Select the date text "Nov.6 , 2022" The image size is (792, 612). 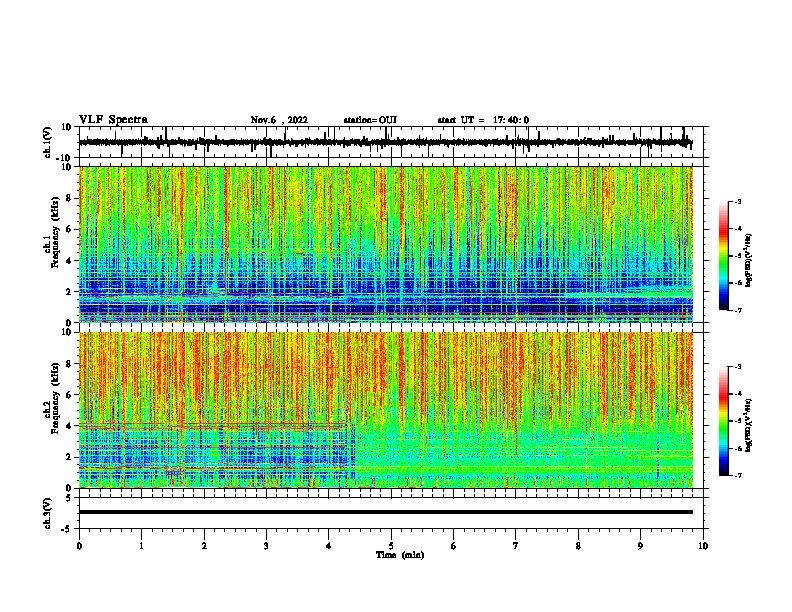pos(279,120)
